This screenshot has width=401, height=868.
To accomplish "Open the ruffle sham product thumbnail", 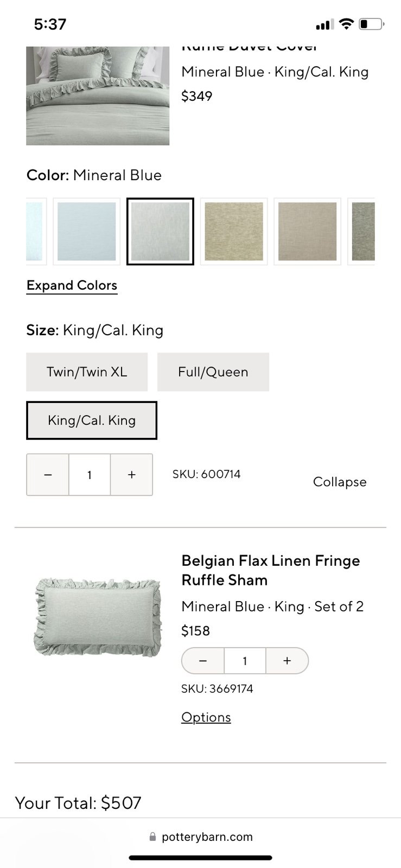I will [98, 617].
